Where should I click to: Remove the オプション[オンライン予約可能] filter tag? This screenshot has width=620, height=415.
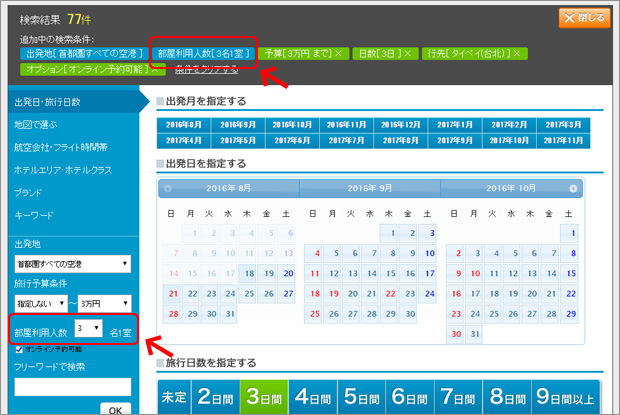point(155,69)
